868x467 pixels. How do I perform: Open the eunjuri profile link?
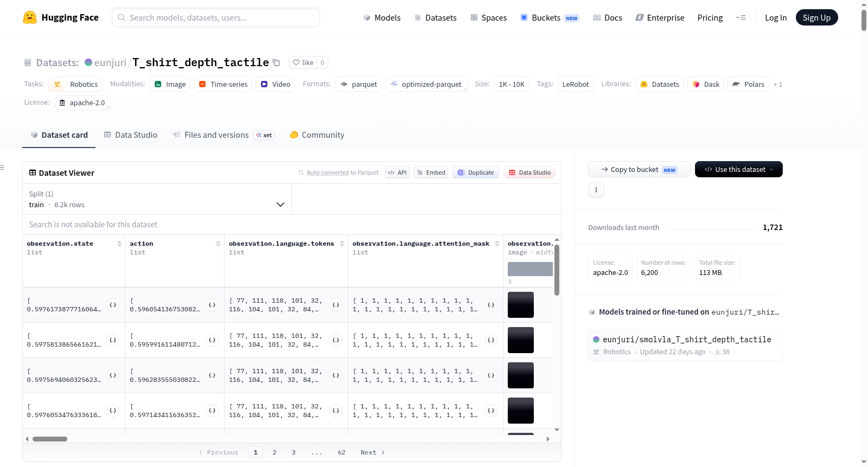[110, 62]
